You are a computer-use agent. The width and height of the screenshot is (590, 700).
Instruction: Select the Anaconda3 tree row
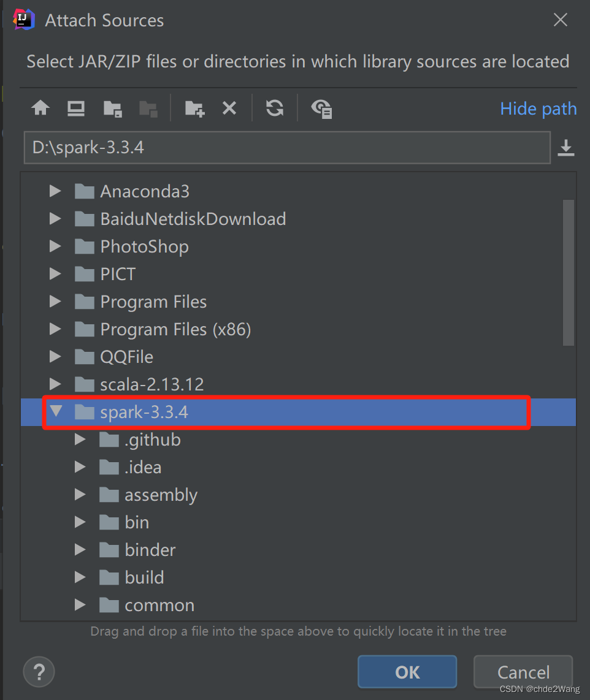click(298, 191)
